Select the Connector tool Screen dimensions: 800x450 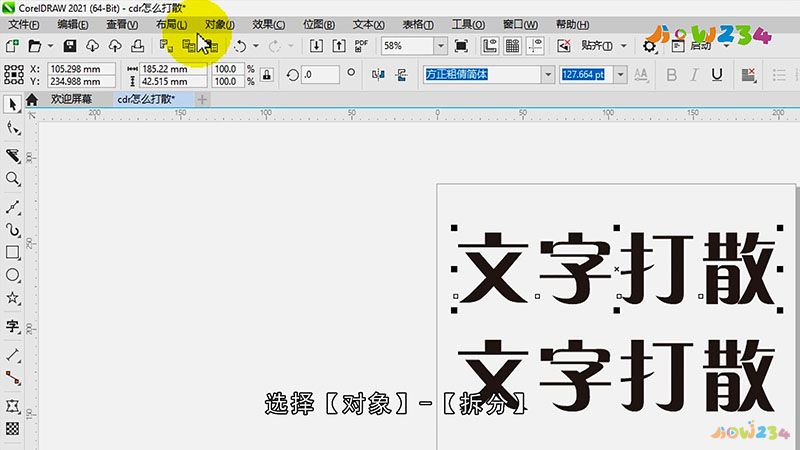pos(13,378)
